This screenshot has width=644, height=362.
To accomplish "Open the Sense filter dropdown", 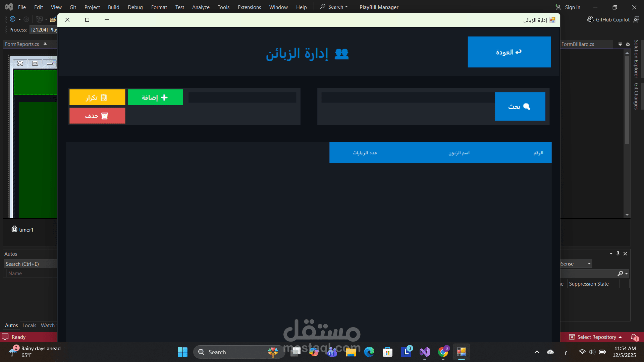I will click(589, 264).
